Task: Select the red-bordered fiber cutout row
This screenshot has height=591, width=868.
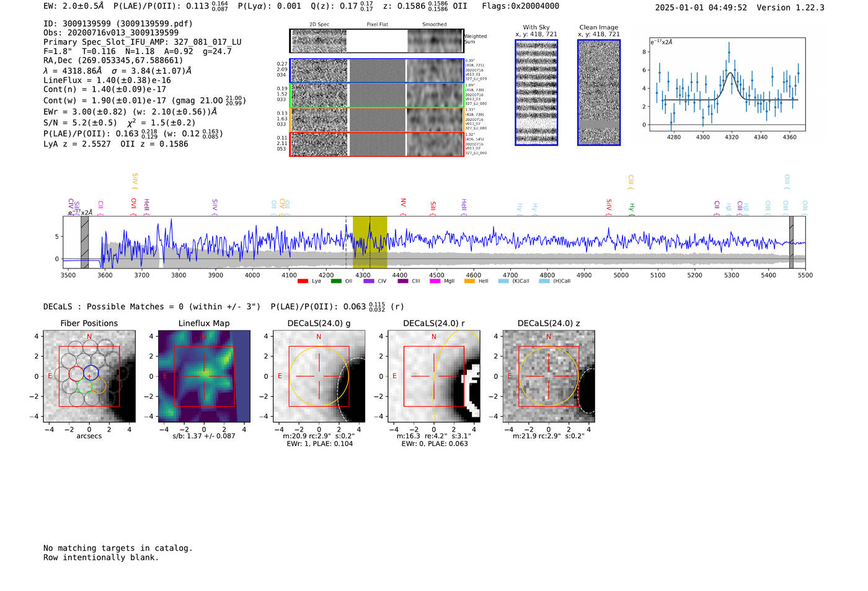Action: click(376, 144)
